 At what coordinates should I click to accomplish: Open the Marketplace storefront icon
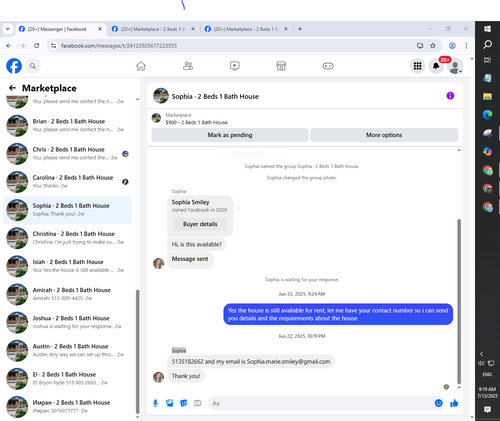(281, 66)
